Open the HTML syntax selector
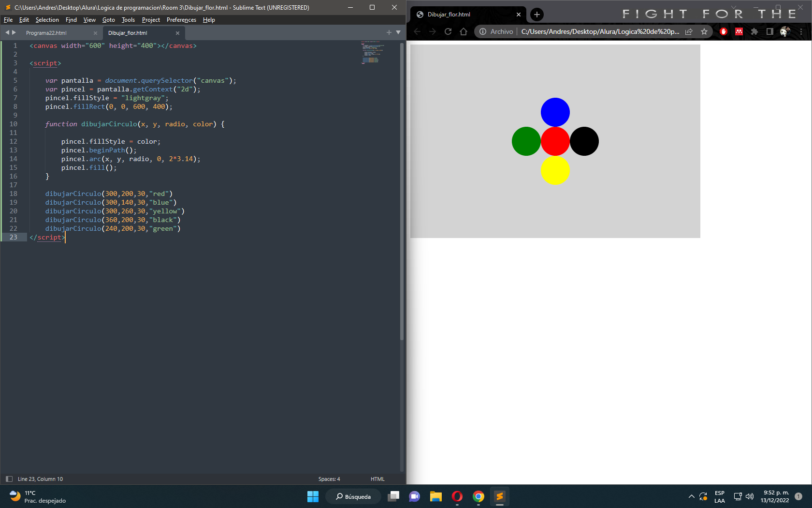Screen dimensions: 812x508 (x=377, y=479)
